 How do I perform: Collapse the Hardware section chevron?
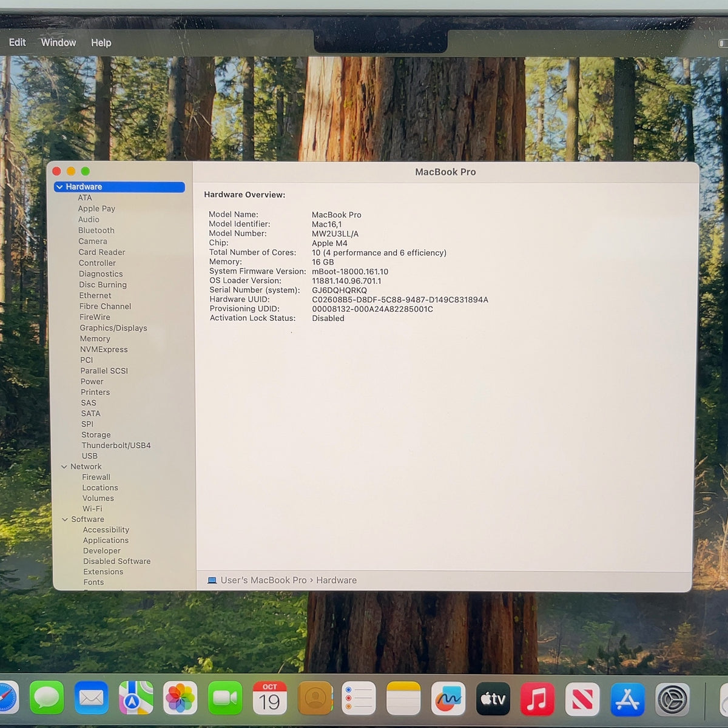pyautogui.click(x=59, y=187)
